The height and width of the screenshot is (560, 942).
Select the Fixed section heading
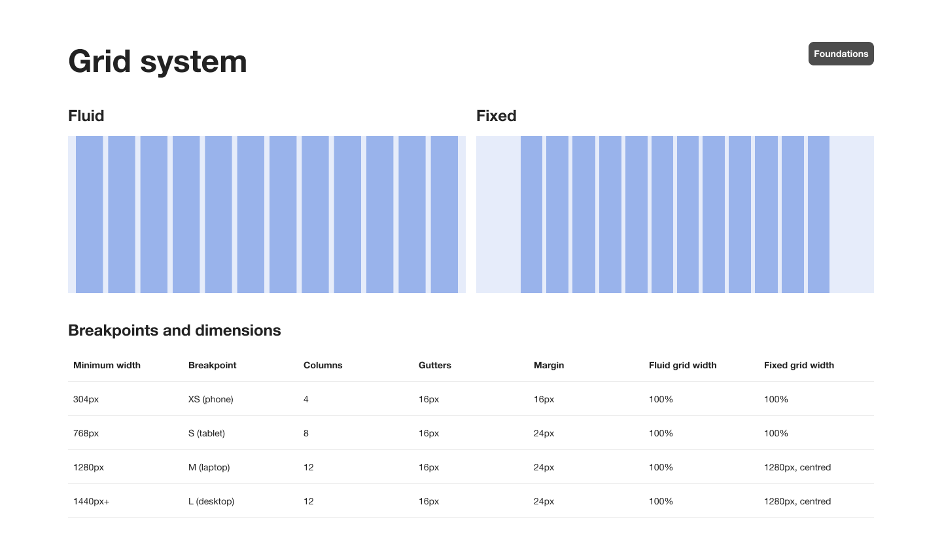[x=497, y=116]
